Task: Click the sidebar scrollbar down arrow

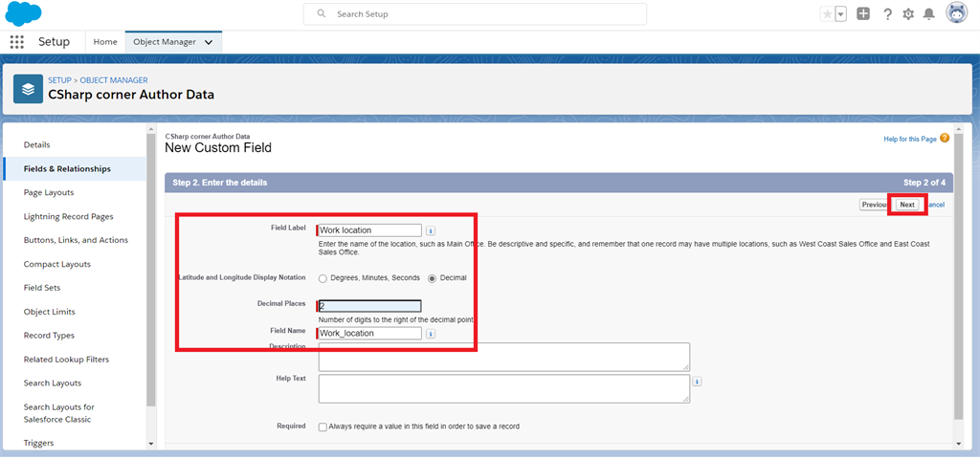Action: pyautogui.click(x=150, y=444)
